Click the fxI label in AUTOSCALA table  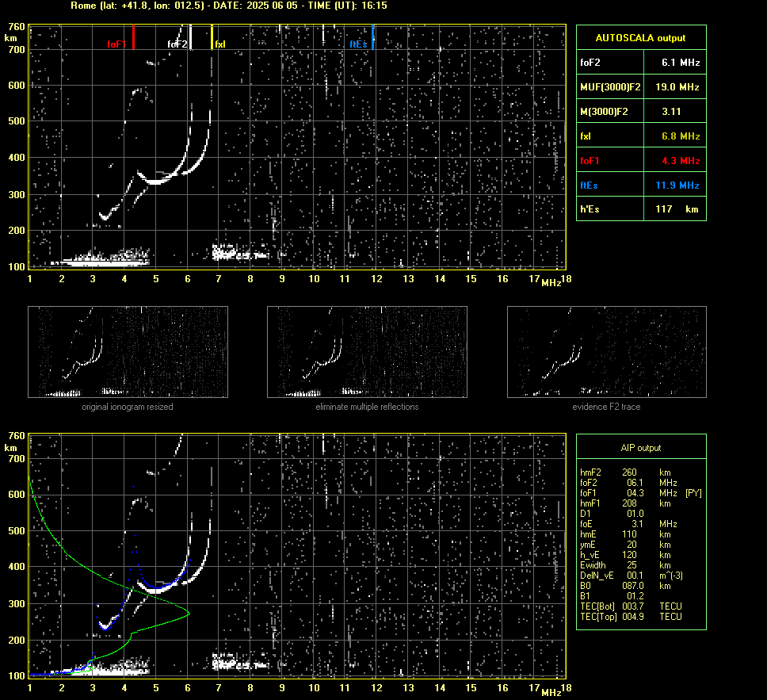point(586,136)
